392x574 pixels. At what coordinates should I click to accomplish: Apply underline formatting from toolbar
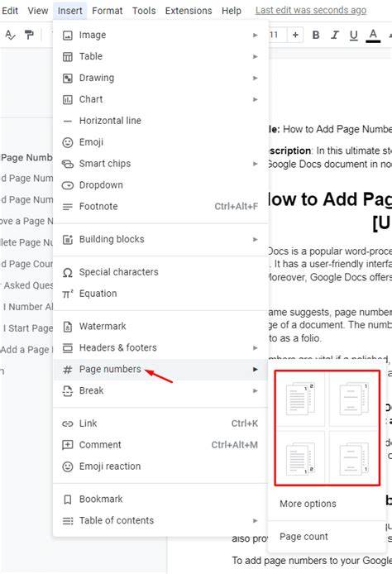click(354, 35)
